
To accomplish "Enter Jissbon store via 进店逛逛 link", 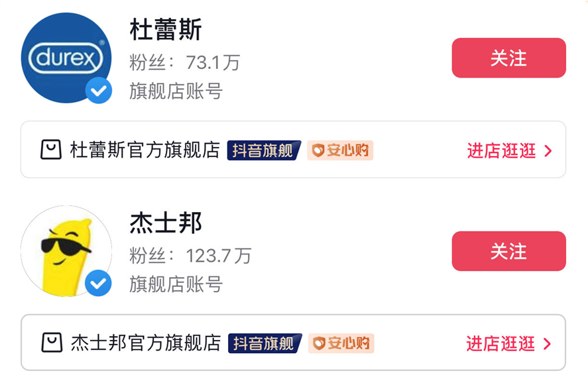I will coord(500,344).
